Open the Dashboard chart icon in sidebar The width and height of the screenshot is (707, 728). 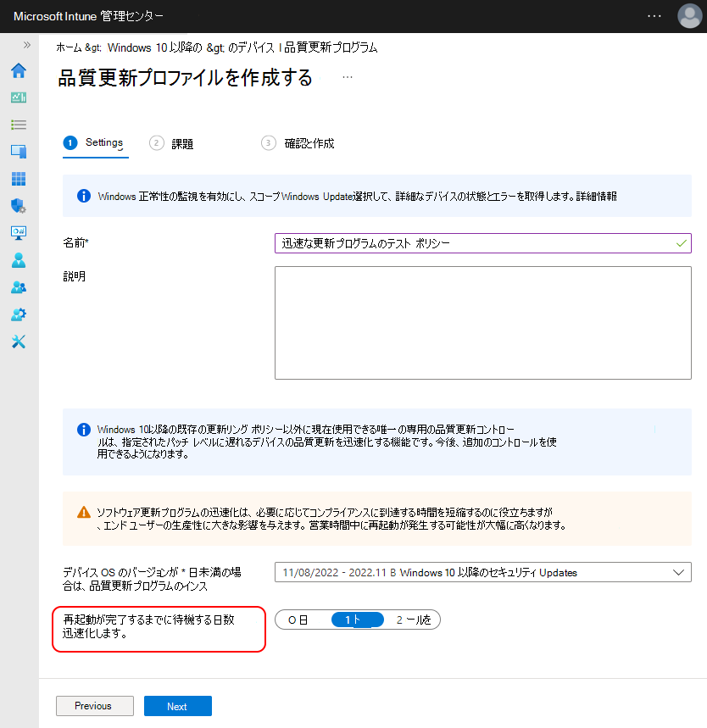(x=19, y=97)
